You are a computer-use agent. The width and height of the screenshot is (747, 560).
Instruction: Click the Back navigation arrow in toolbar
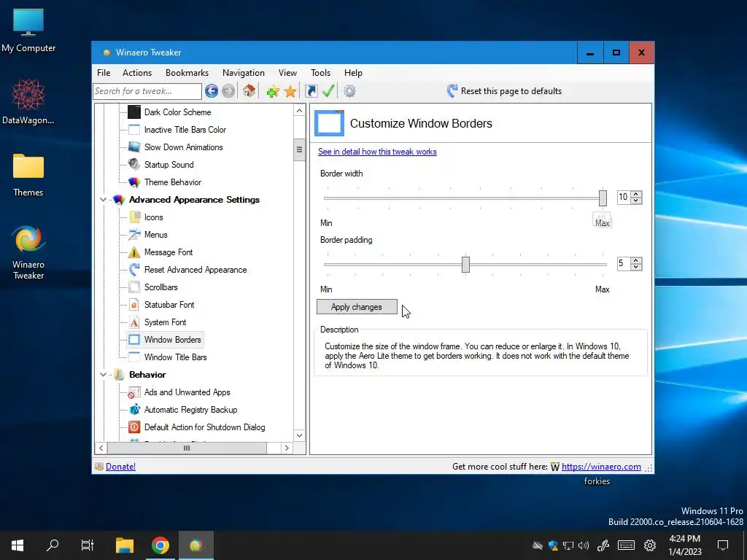(212, 91)
